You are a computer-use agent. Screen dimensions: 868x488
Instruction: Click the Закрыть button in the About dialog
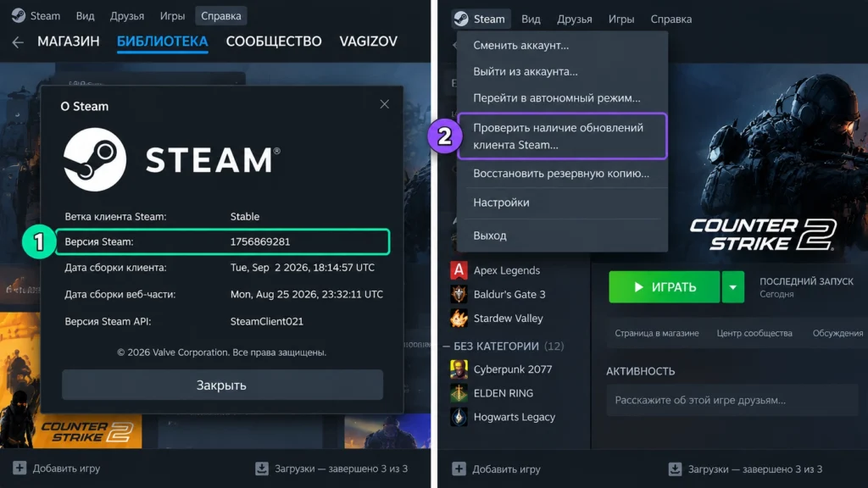coord(222,385)
